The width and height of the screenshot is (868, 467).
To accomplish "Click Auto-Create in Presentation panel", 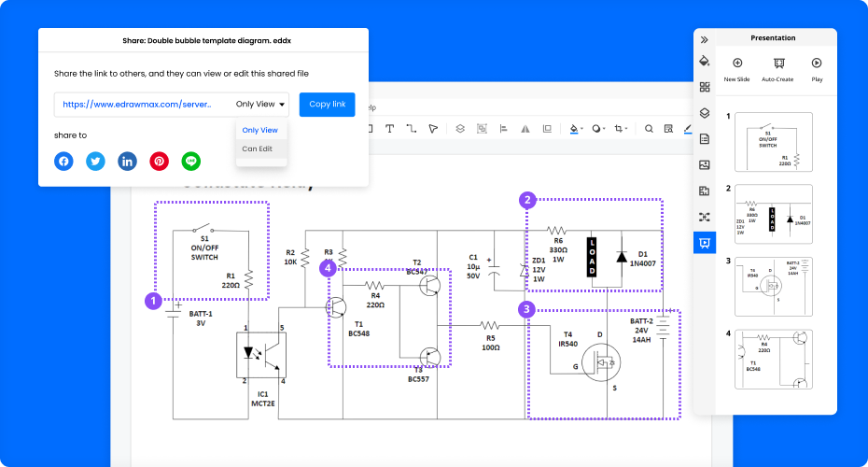I will tap(777, 63).
